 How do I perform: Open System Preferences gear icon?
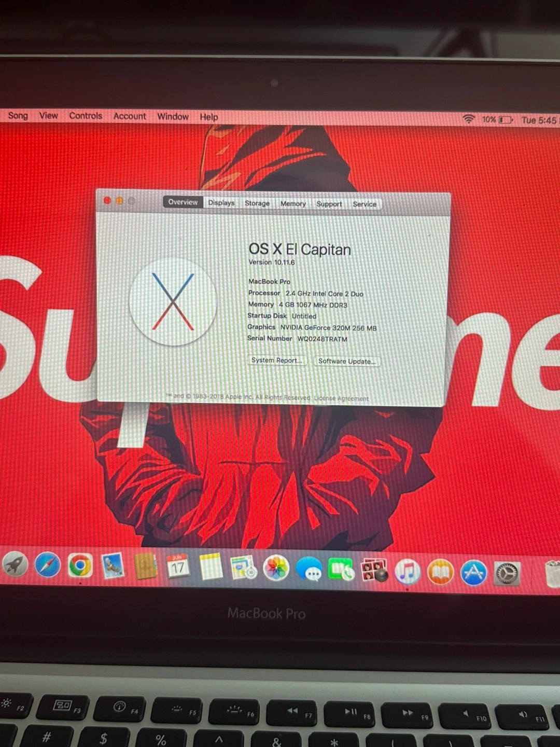coord(507,574)
